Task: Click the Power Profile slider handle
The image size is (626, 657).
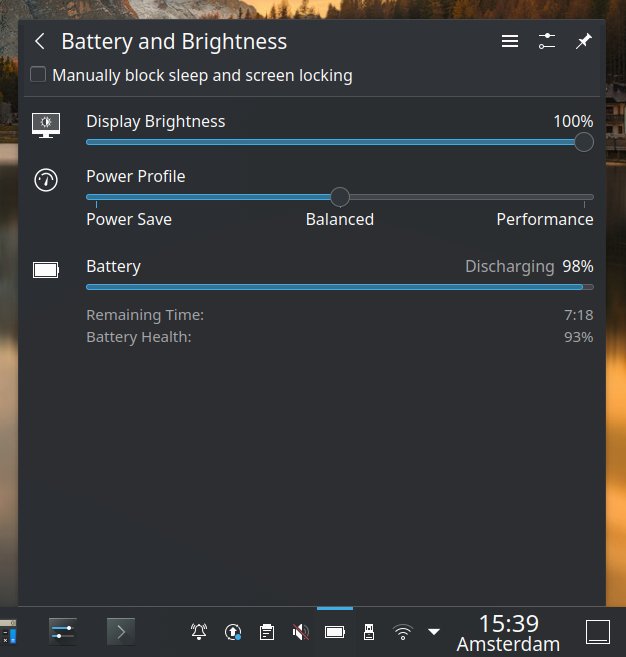Action: point(340,197)
